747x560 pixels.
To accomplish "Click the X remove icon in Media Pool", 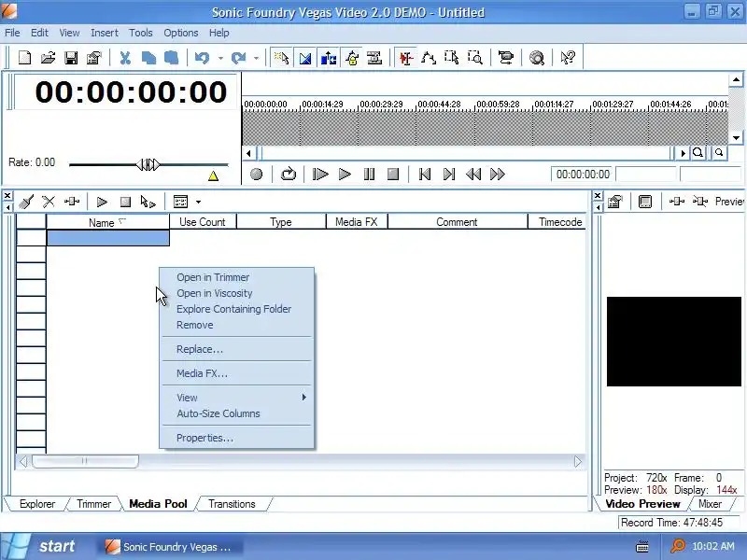I will pyautogui.click(x=49, y=202).
